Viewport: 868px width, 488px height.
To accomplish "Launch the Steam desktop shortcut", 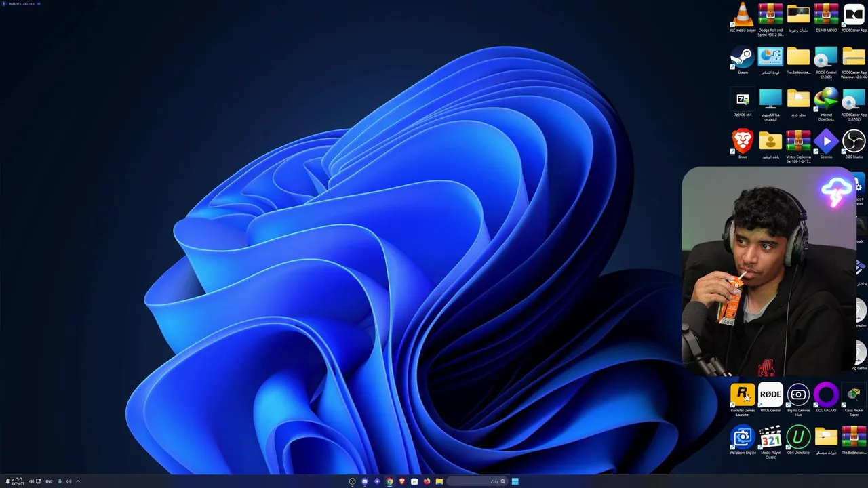I will (743, 60).
